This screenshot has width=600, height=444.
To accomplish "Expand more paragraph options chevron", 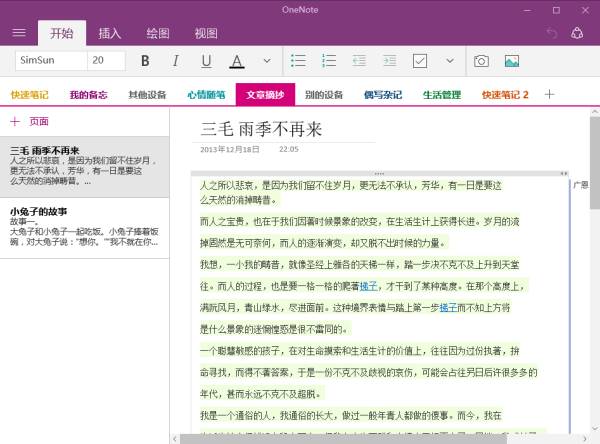I will [x=450, y=60].
